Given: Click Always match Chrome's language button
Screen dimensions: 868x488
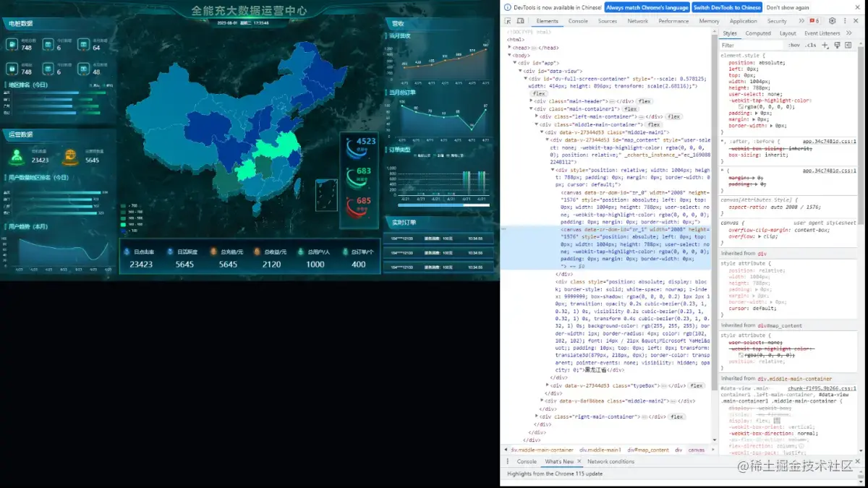Looking at the screenshot, I should coord(647,7).
